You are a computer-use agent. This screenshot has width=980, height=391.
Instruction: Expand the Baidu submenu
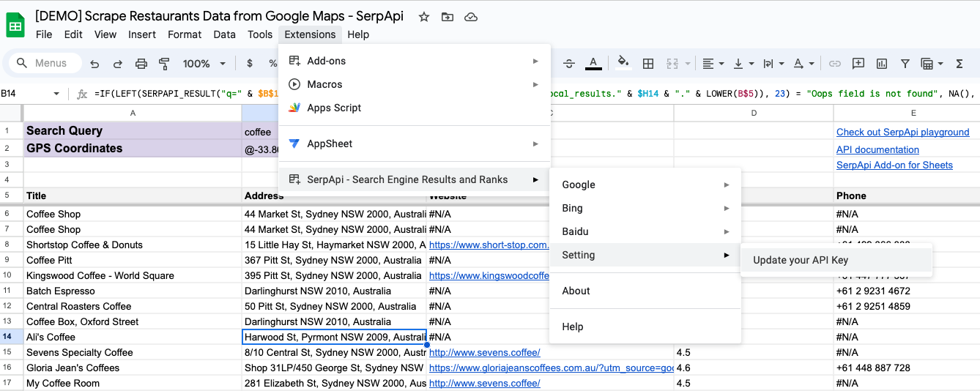(645, 231)
